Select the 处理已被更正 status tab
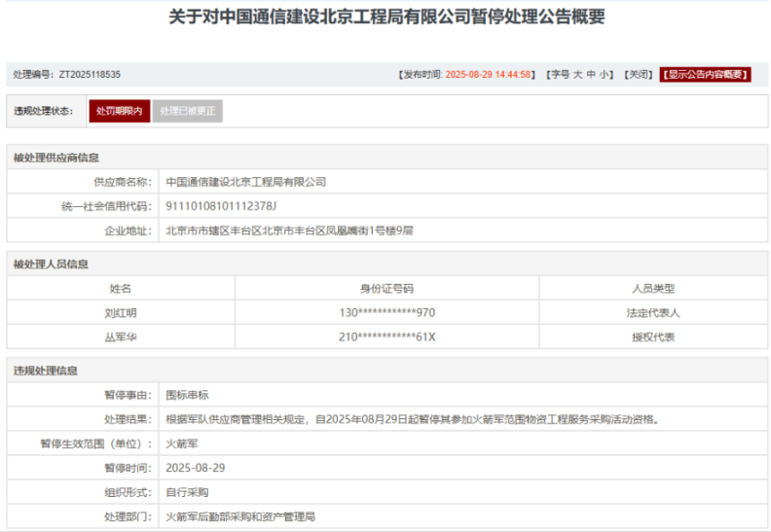 [187, 111]
